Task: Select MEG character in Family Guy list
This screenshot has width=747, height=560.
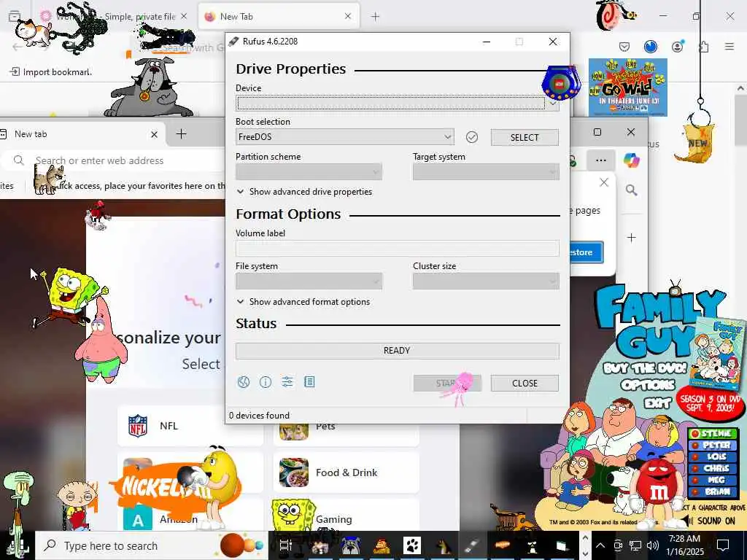Action: 713,480
